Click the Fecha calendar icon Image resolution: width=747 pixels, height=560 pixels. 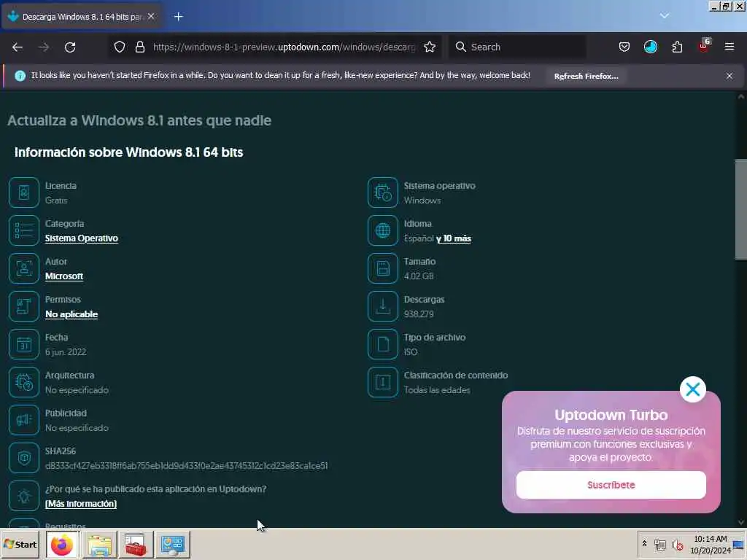pyautogui.click(x=24, y=344)
